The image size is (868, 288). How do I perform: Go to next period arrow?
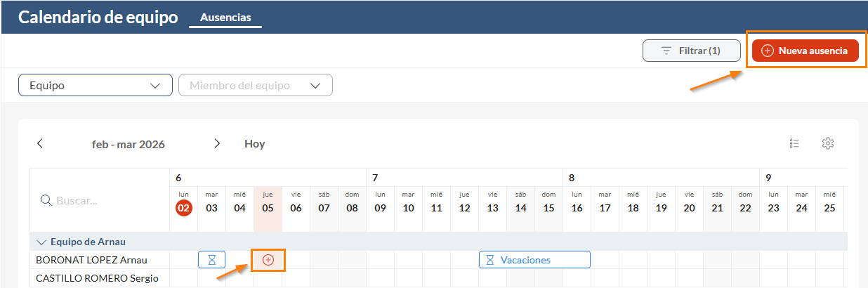point(217,143)
